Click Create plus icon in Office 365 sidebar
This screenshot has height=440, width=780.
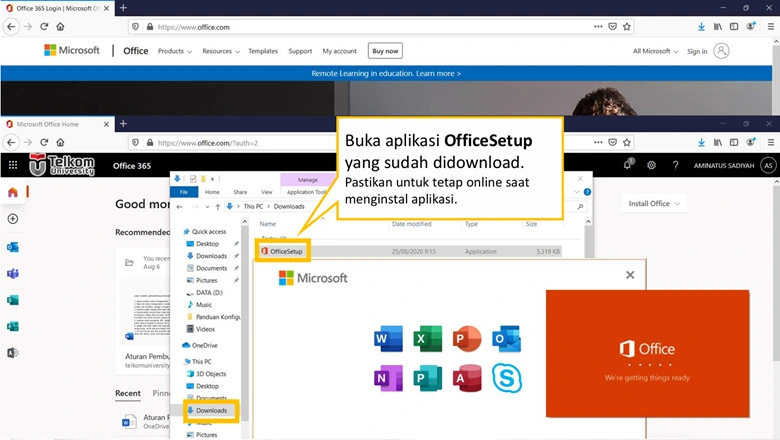13,219
